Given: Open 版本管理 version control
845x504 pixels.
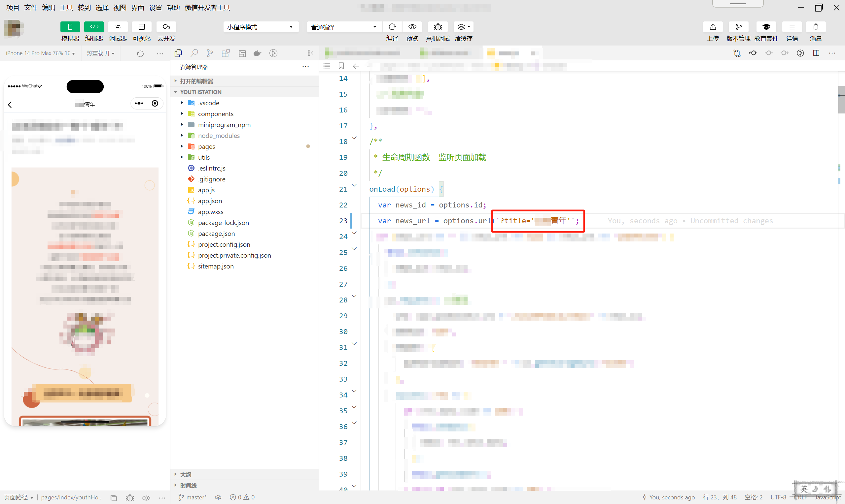Looking at the screenshot, I should 738,27.
